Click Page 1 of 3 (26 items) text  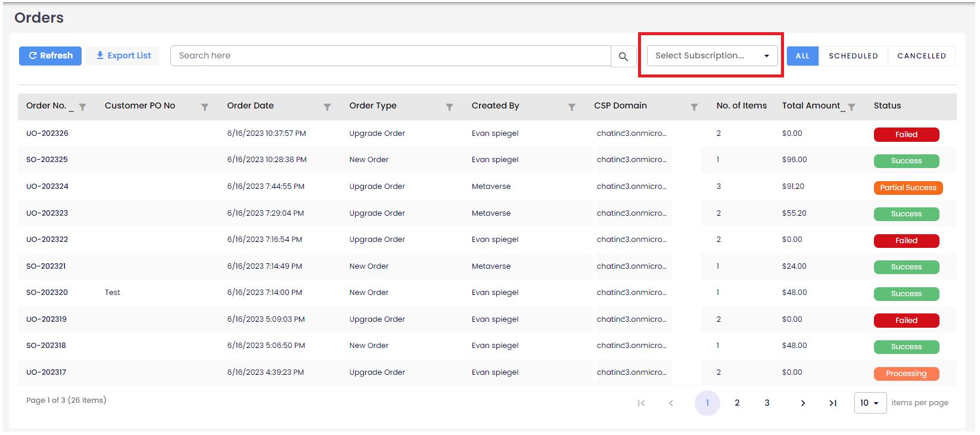(66, 400)
